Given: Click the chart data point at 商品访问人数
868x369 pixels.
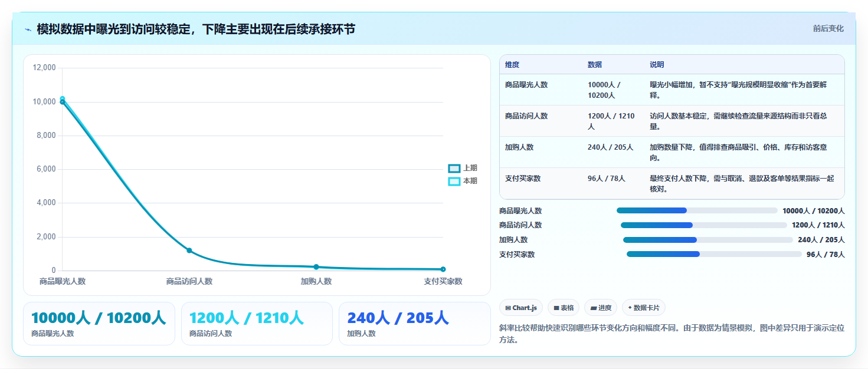Looking at the screenshot, I should (x=189, y=251).
